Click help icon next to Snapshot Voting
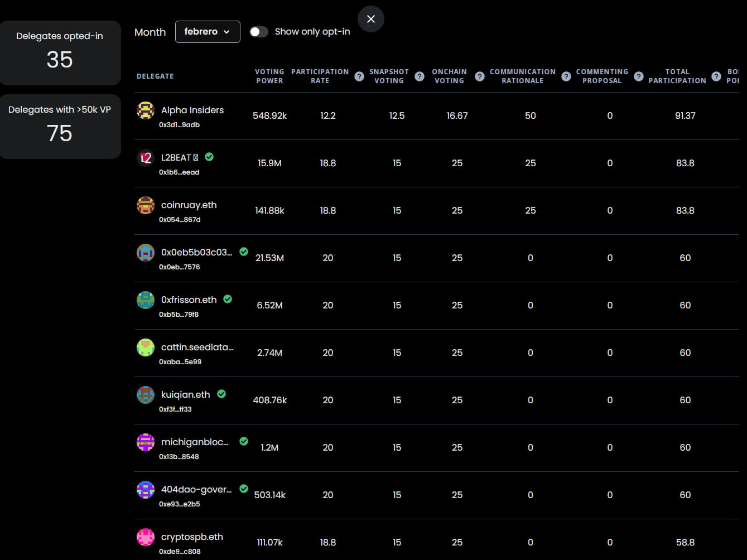Image resolution: width=747 pixels, height=560 pixels. coord(420,76)
